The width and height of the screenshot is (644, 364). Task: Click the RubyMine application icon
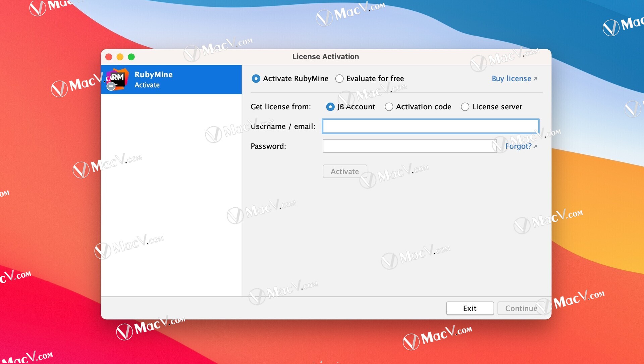pos(117,79)
